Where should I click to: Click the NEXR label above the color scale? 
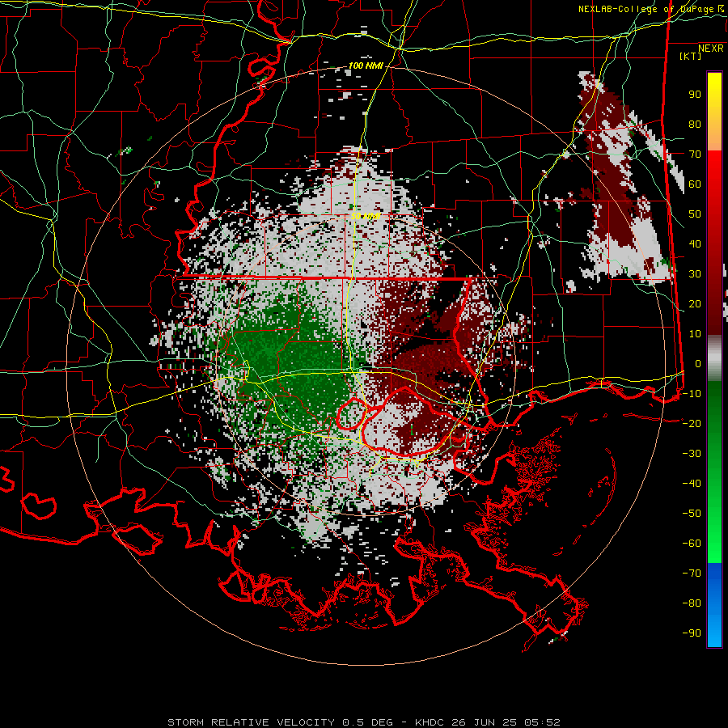tap(711, 49)
